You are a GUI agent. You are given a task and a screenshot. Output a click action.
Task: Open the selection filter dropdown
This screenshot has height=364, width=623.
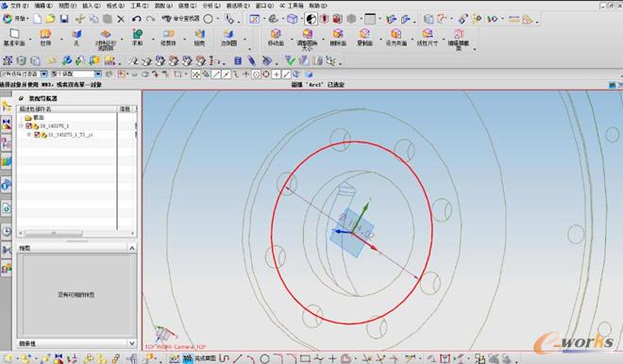coord(44,74)
